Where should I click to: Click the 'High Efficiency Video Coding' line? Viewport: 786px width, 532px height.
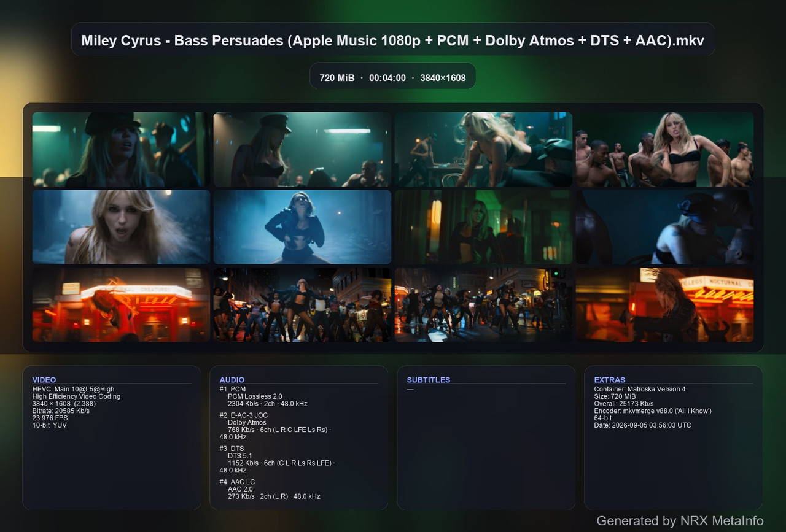[76, 396]
